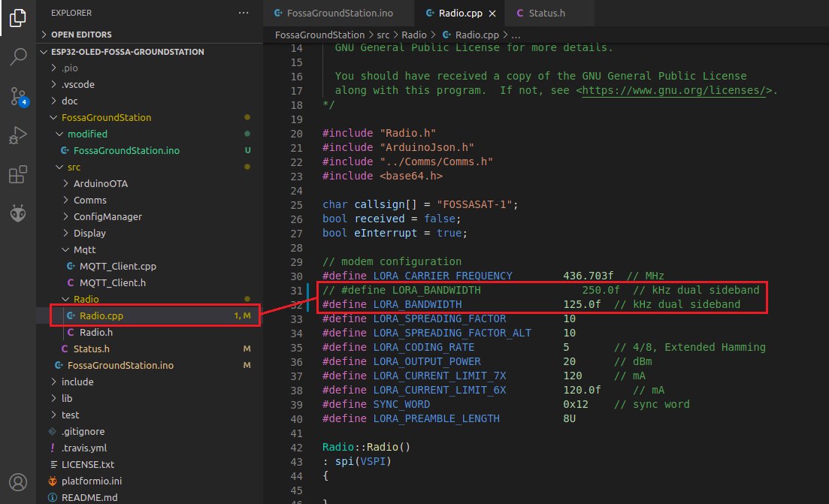Close the Radio.cpp editor tab
This screenshot has width=829, height=504.
(492, 14)
